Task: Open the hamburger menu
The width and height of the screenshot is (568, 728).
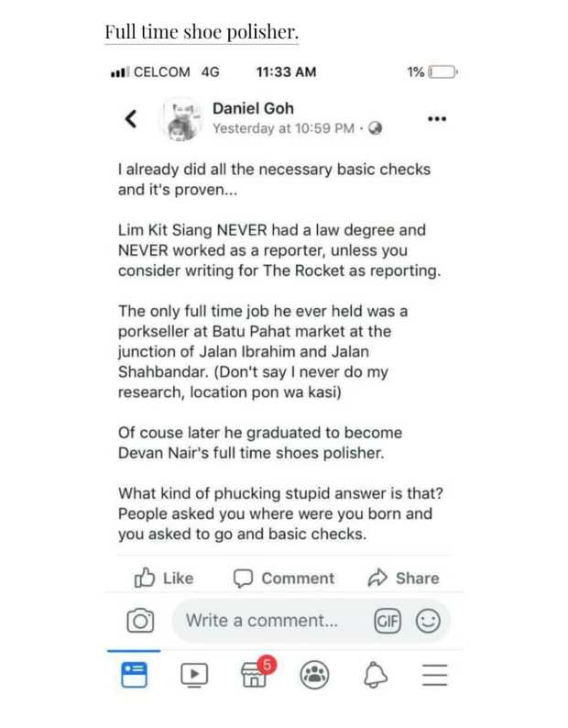Action: pyautogui.click(x=434, y=675)
